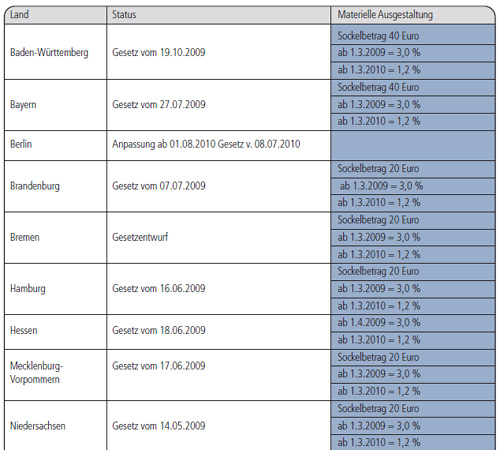
Task: Click Gesetz vom 18.06.2009 for Hessen
Action: (x=159, y=330)
